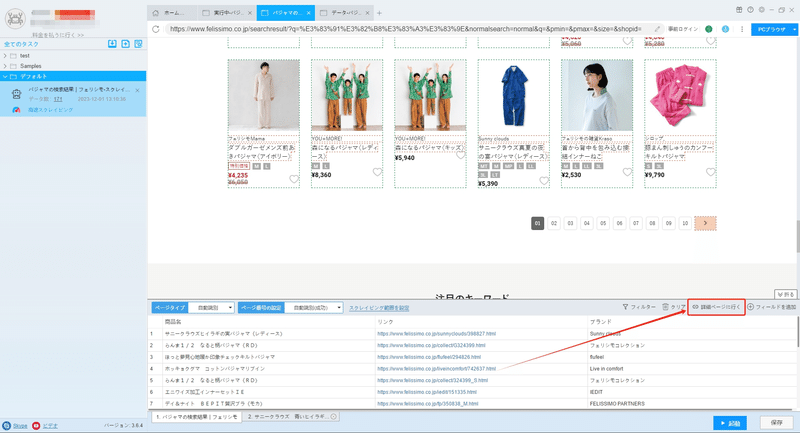Click the blue work suit product thumbnail
The width and height of the screenshot is (800, 433).
click(513, 95)
